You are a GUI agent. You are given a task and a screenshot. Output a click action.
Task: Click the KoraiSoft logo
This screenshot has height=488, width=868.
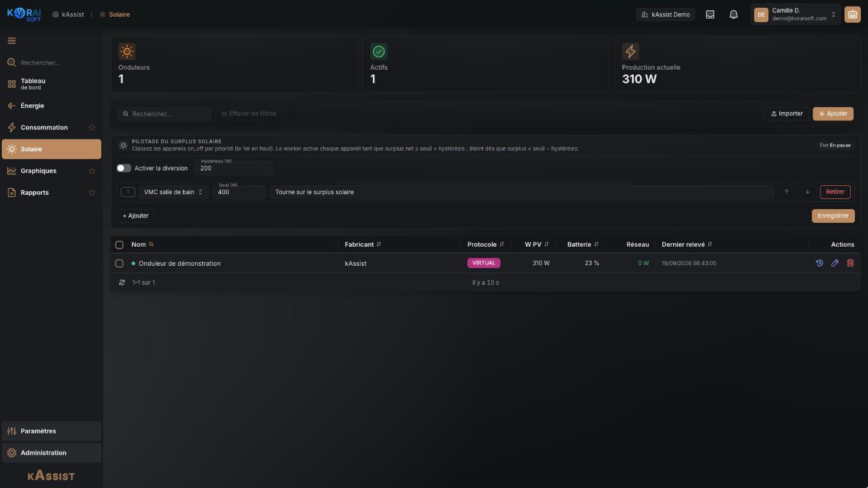pyautogui.click(x=24, y=14)
